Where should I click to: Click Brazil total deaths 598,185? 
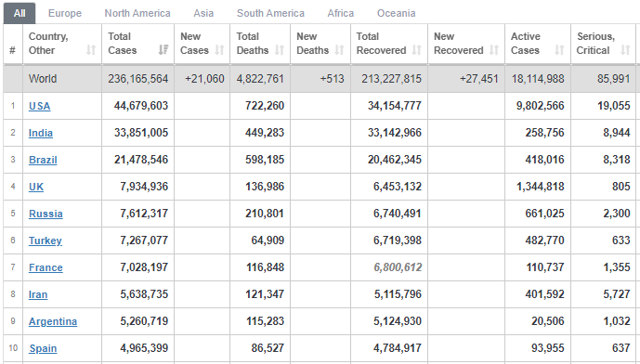pos(265,160)
